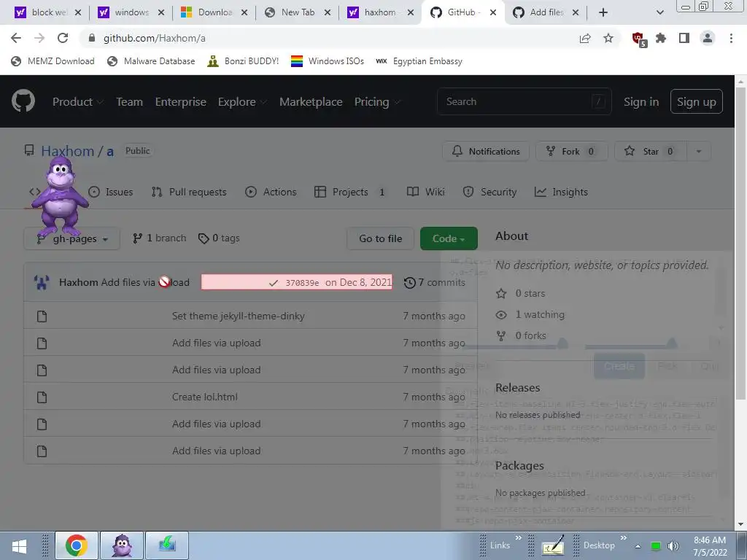The height and width of the screenshot is (560, 747).
Task: Click the taskbar clock showing 8:46 AM
Action: coord(710,546)
